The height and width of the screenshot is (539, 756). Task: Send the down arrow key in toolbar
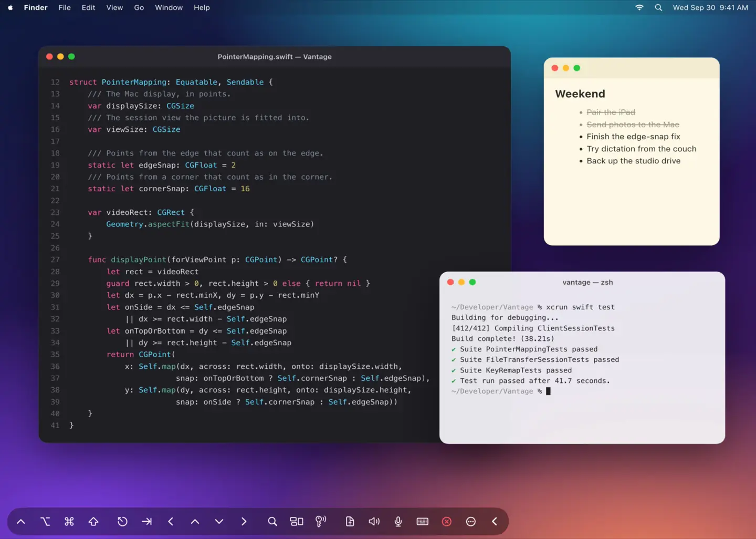click(219, 522)
